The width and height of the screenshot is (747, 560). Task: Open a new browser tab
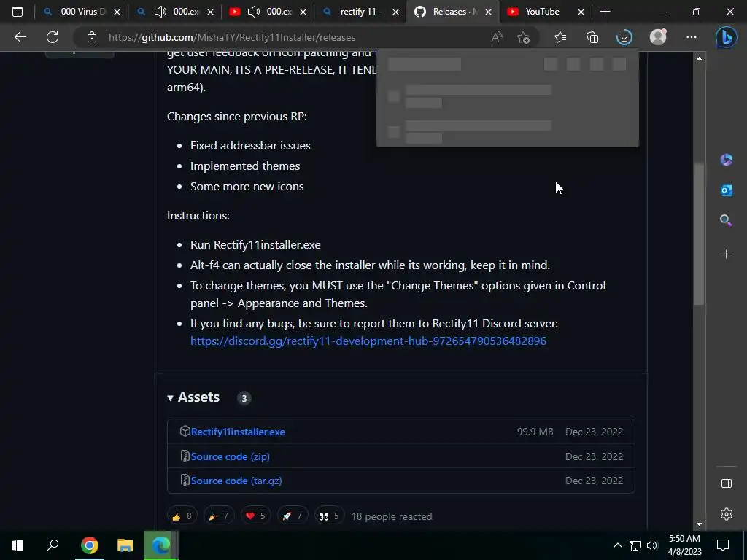(605, 12)
